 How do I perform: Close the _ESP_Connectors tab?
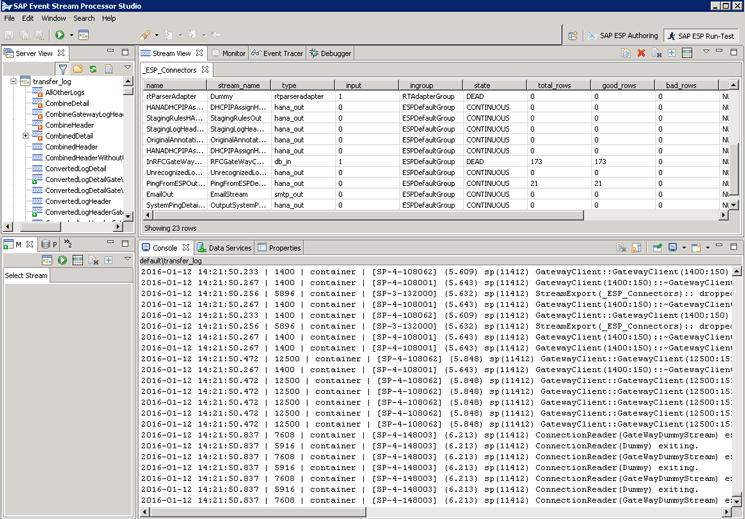pos(206,70)
